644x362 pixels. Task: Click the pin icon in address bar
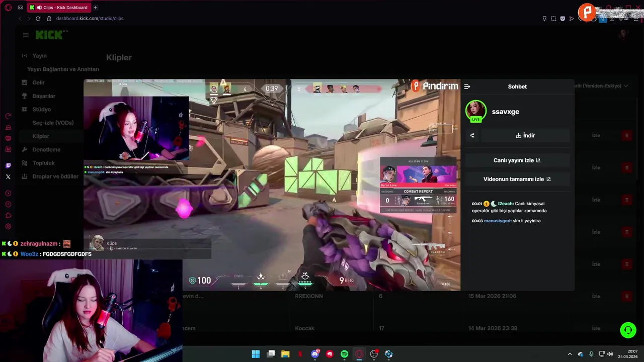544,19
